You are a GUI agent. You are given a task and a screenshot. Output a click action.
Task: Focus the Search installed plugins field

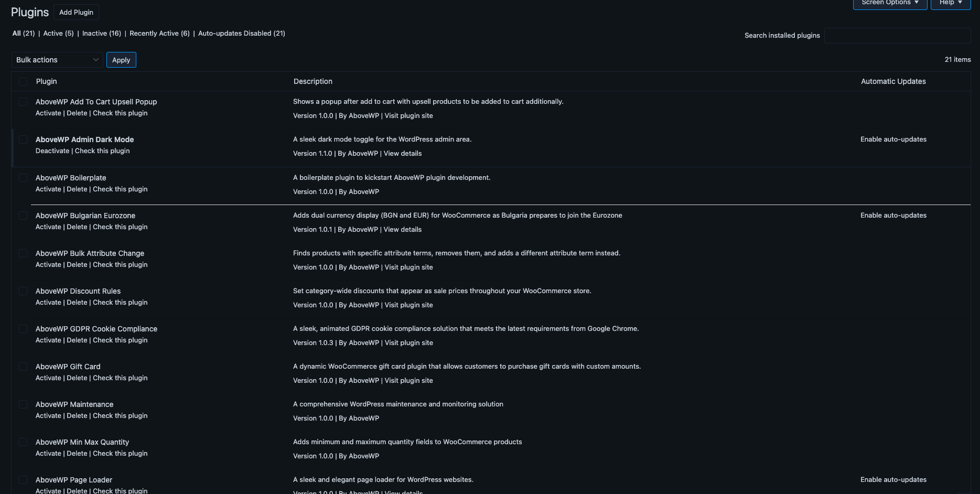pyautogui.click(x=897, y=36)
